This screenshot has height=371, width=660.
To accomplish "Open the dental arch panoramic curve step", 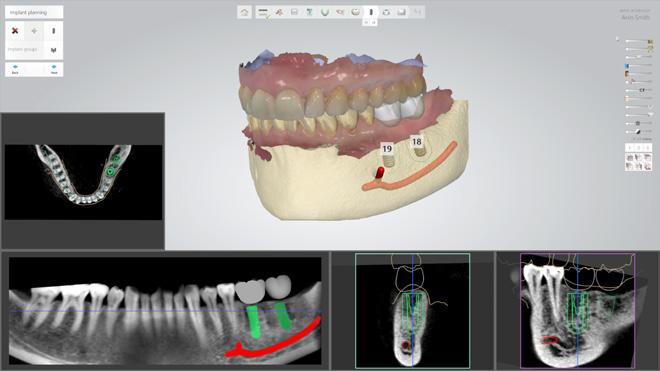I will click(325, 12).
